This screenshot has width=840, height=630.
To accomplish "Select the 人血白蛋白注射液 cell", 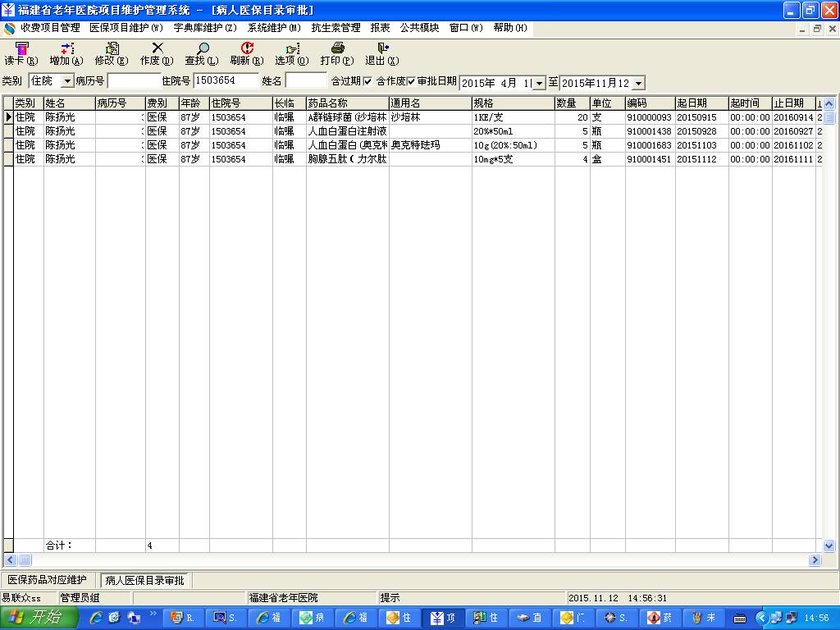I will (347, 131).
